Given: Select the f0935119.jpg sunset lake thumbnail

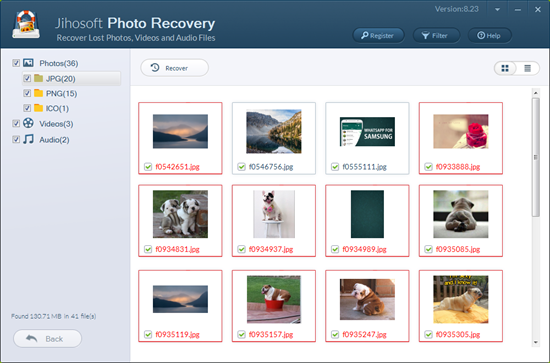Looking at the screenshot, I should click(180, 299).
